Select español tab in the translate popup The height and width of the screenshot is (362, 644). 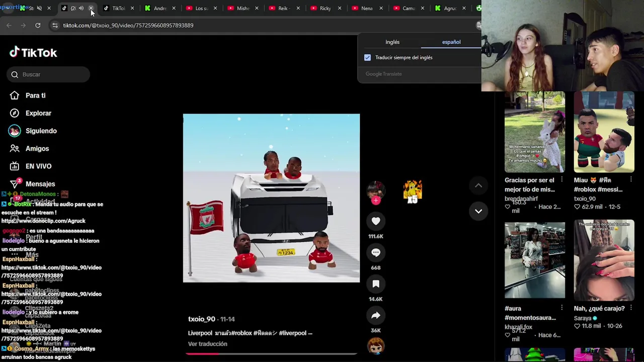[451, 42]
